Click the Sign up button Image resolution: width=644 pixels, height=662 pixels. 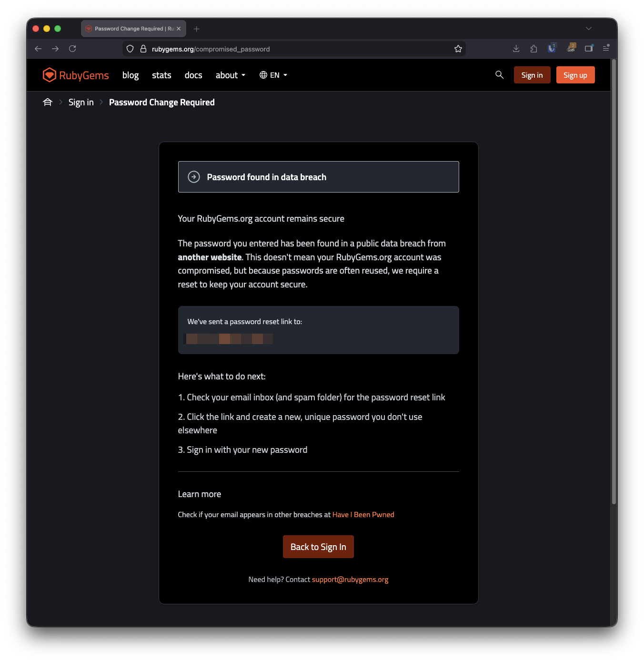point(575,75)
